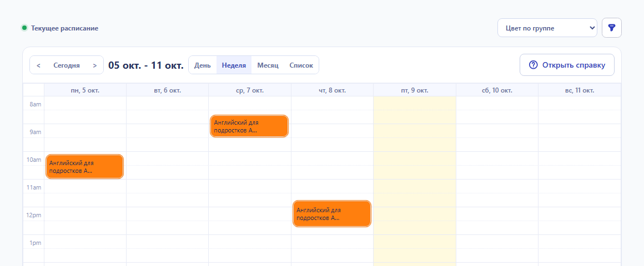The width and height of the screenshot is (644, 266).
Task: Switch to 'Месяц' view
Action: pyautogui.click(x=268, y=65)
